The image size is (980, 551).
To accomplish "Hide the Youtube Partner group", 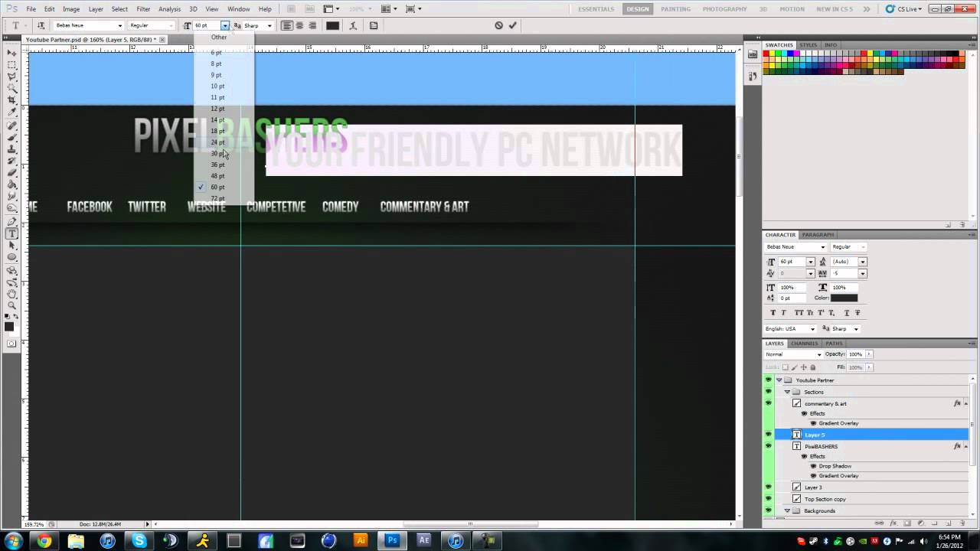I will (768, 380).
